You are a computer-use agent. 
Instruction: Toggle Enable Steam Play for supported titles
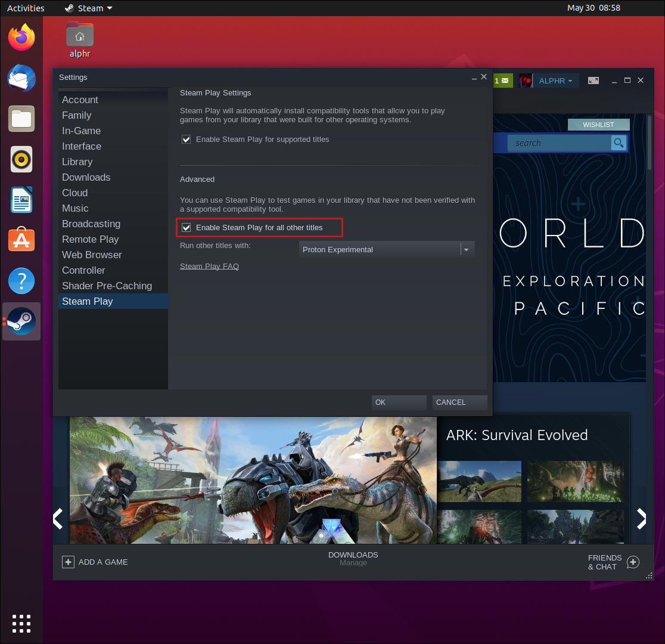coord(186,140)
